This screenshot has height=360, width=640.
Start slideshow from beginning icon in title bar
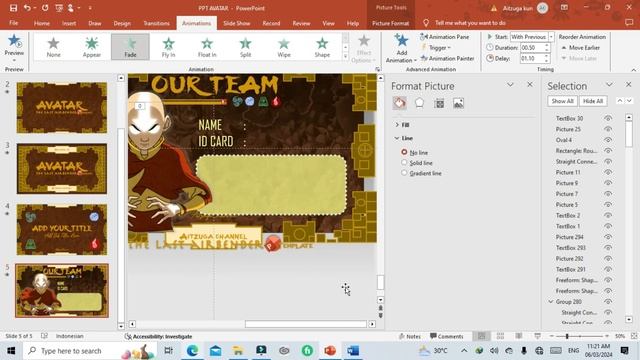59,8
